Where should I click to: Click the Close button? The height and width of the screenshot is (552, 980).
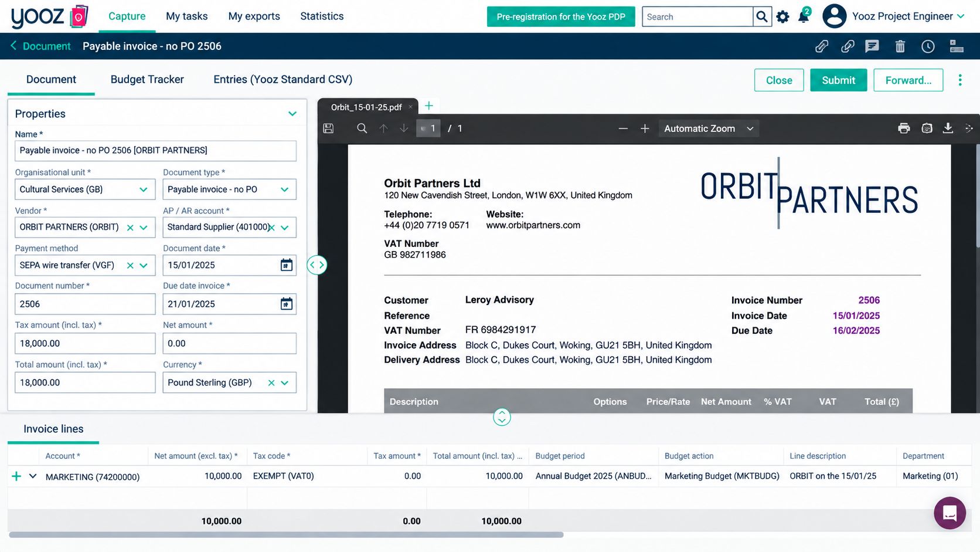[779, 80]
